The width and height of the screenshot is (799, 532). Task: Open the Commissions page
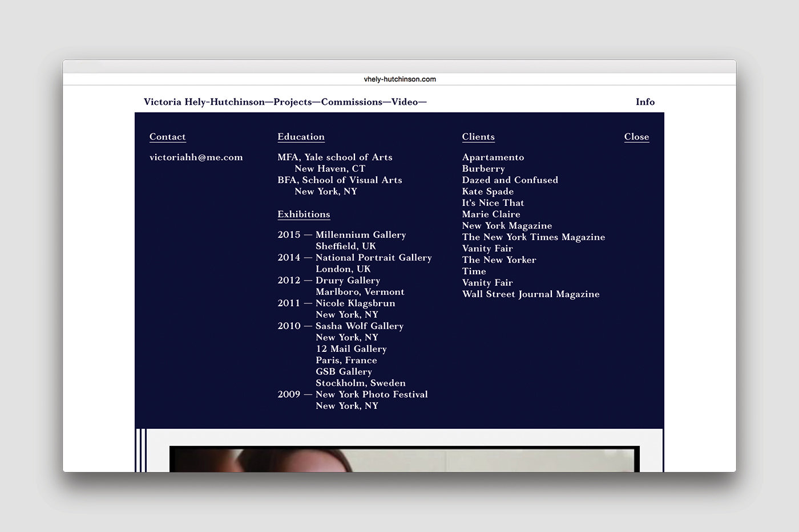coord(352,102)
